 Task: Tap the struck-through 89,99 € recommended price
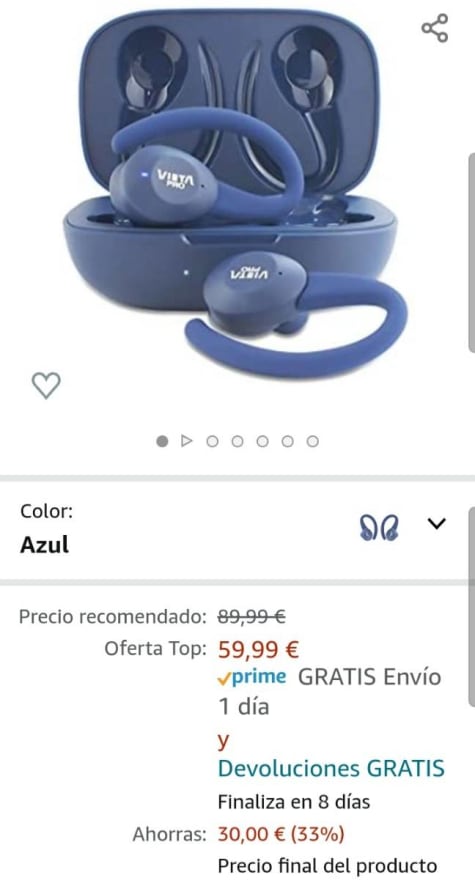[x=251, y=616]
